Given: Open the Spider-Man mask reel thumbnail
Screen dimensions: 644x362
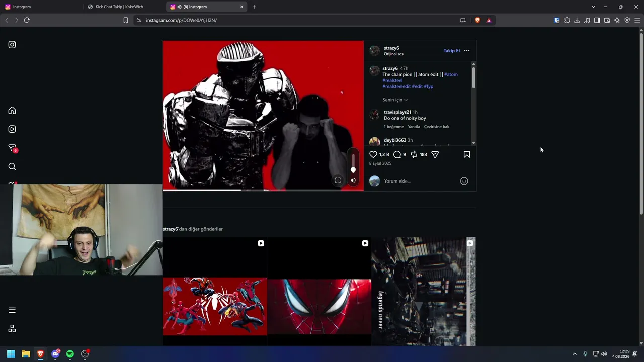Looking at the screenshot, I should (x=319, y=292).
